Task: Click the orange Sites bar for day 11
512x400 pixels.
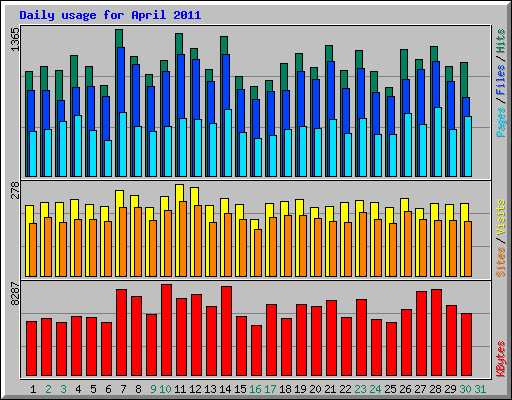Action: point(183,239)
